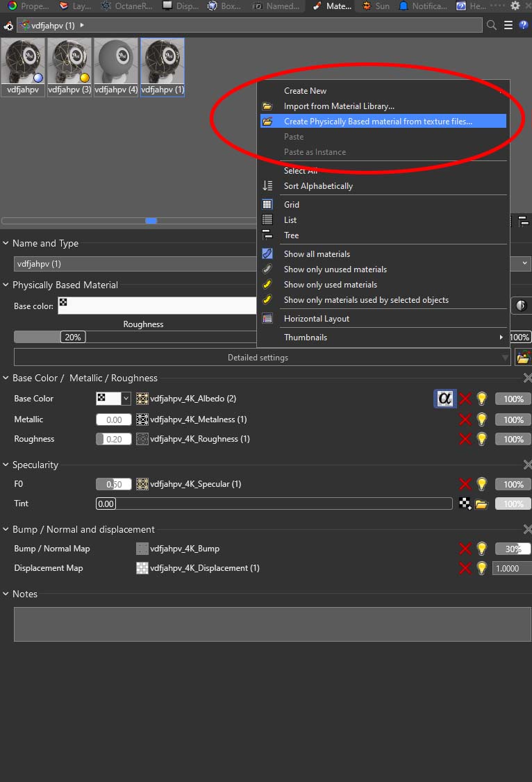Open texture folder beside Detailed settings
Image resolution: width=532 pixels, height=782 pixels.
coord(522,358)
